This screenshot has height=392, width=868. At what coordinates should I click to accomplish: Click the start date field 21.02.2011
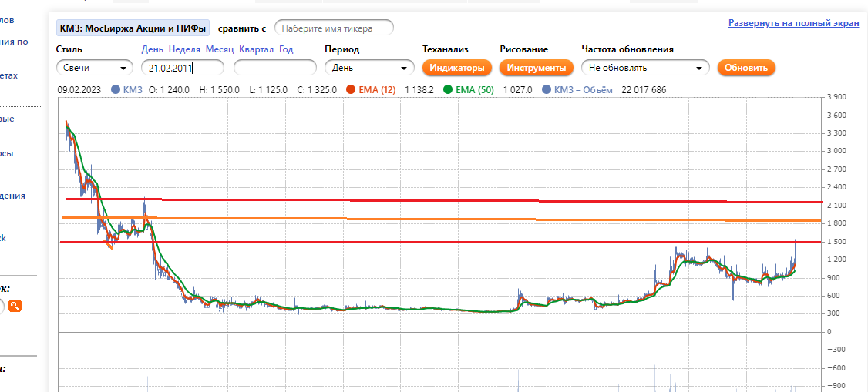pos(182,68)
